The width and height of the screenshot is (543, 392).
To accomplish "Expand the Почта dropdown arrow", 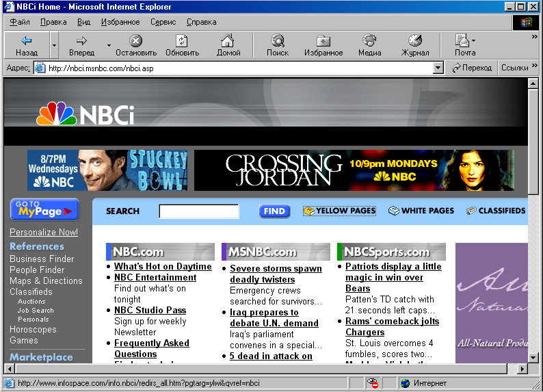I will pyautogui.click(x=473, y=41).
